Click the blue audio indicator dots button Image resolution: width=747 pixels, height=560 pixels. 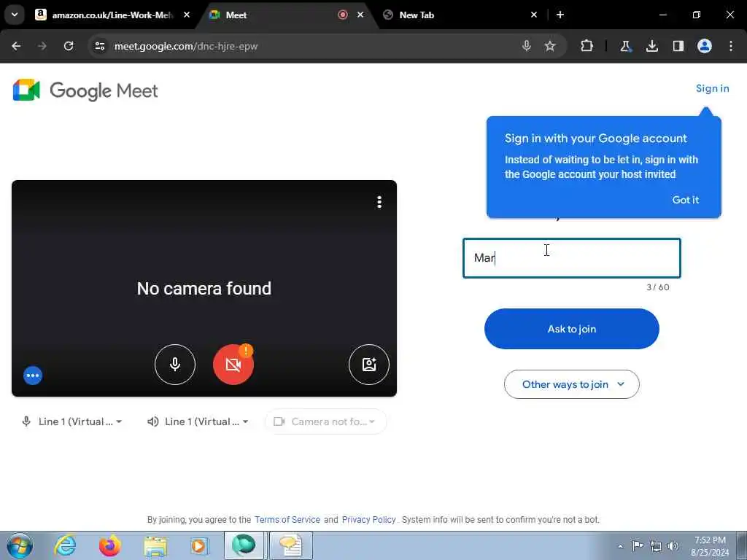(33, 376)
